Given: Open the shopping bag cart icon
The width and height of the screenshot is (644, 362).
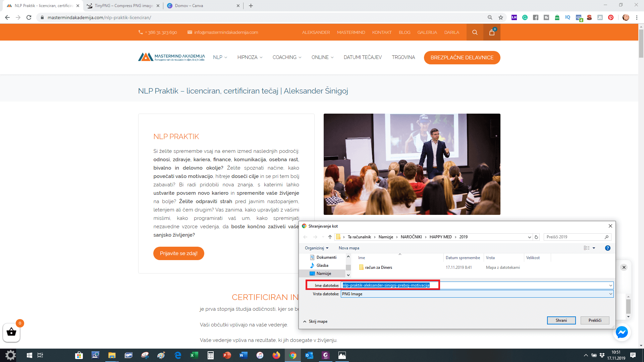Looking at the screenshot, I should pyautogui.click(x=492, y=33).
